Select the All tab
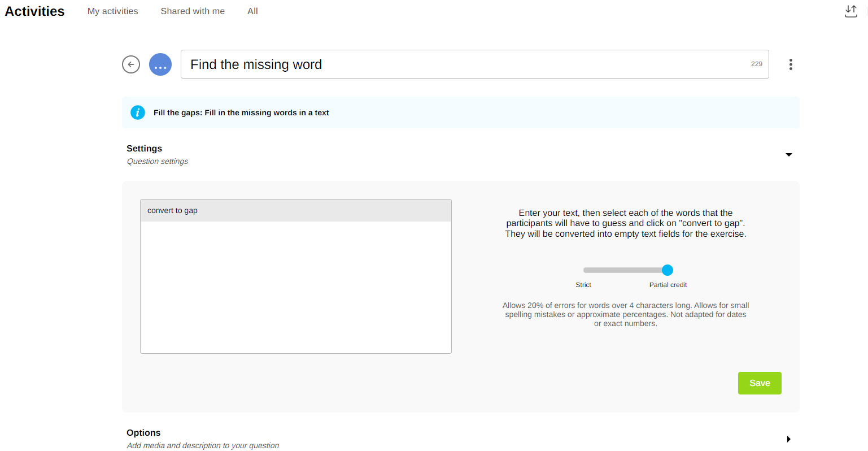The width and height of the screenshot is (868, 451). click(x=252, y=11)
